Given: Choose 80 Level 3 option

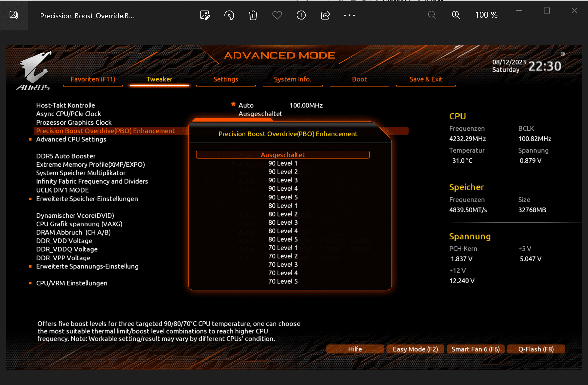Looking at the screenshot, I should [283, 223].
